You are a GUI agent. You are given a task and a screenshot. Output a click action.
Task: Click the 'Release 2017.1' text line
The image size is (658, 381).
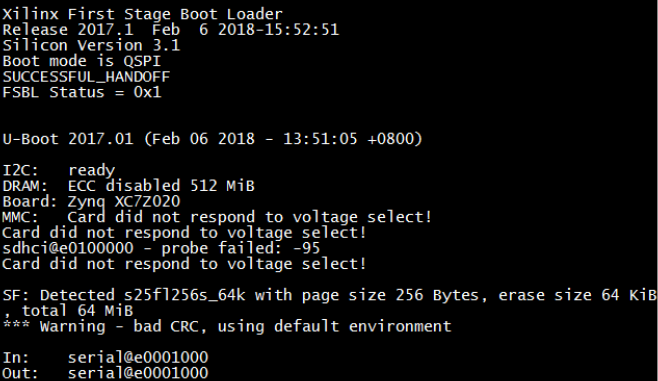click(x=170, y=30)
